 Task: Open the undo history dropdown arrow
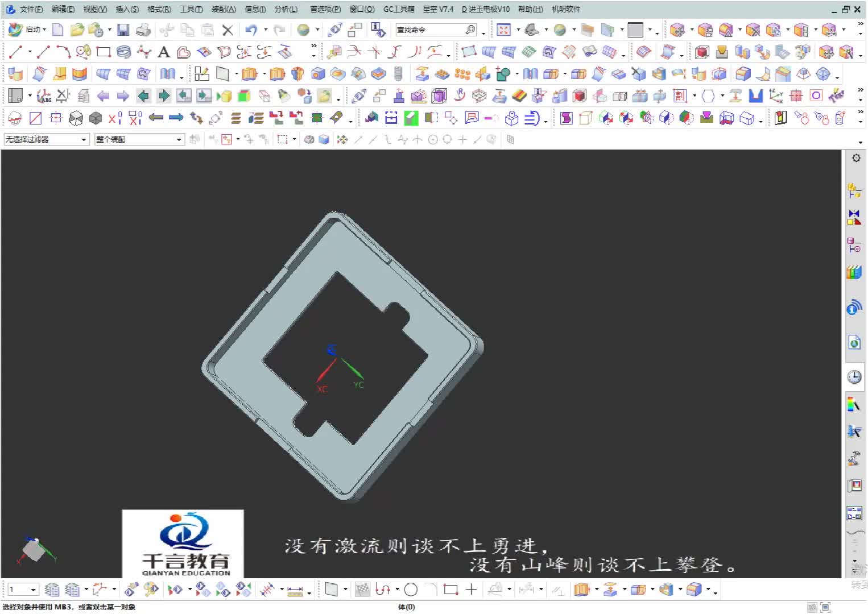265,30
